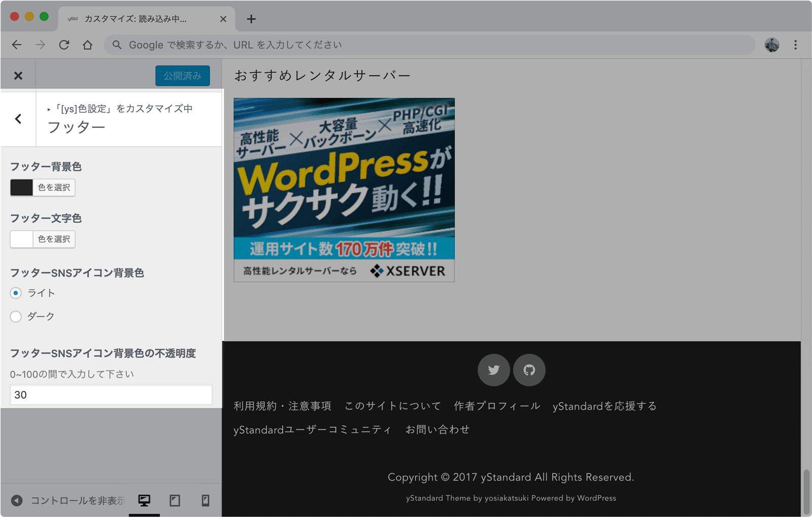
Task: Switch to desktop preview mode
Action: (144, 501)
